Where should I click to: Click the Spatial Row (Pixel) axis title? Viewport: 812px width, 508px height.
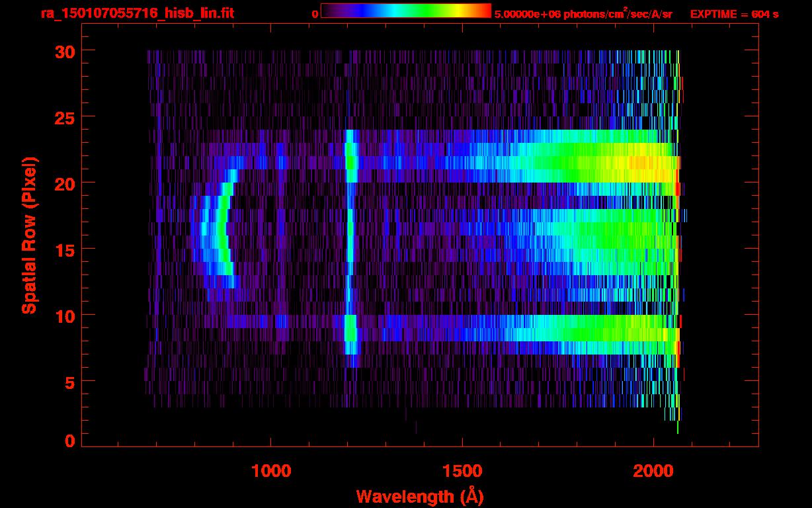pos(29,235)
